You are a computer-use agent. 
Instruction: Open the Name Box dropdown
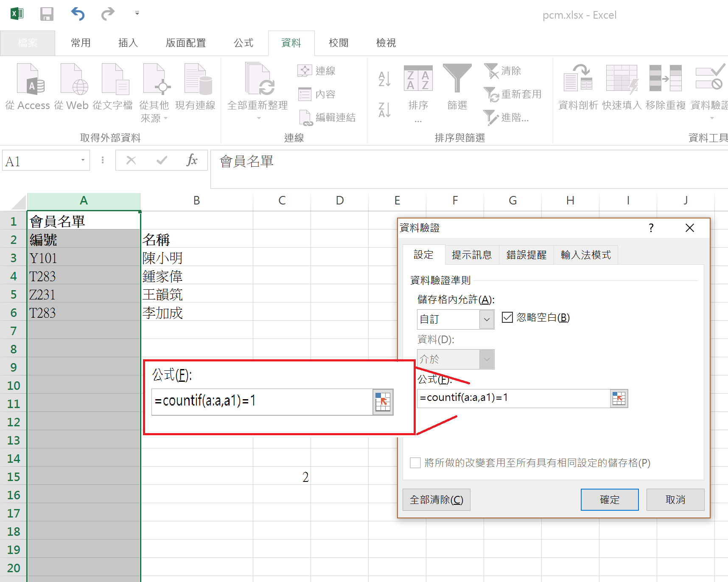pyautogui.click(x=82, y=160)
